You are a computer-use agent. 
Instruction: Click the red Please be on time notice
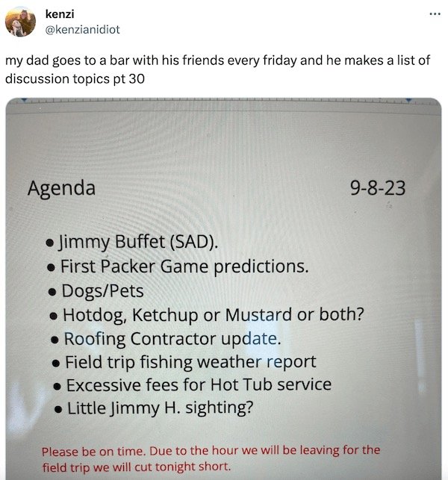tap(211, 458)
